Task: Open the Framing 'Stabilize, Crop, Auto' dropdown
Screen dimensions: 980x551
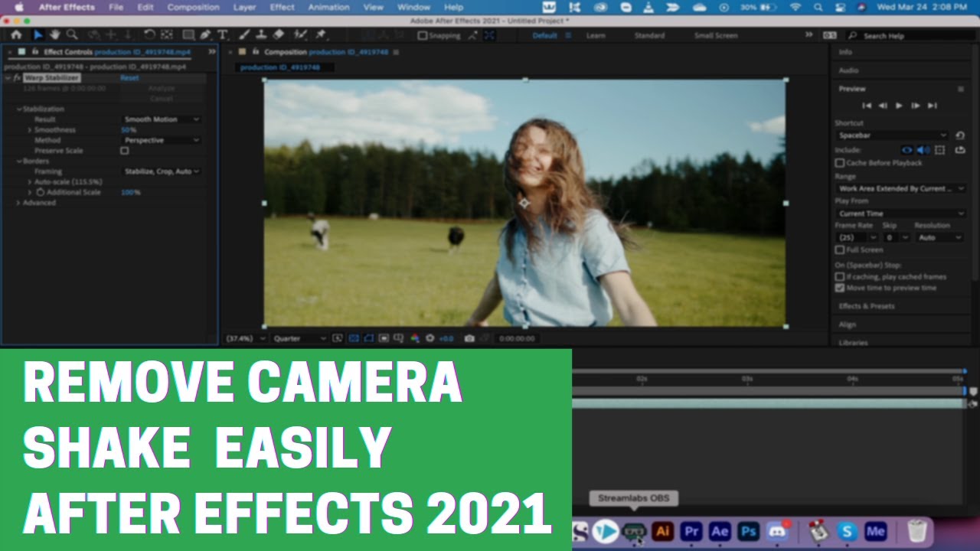Action: point(162,171)
